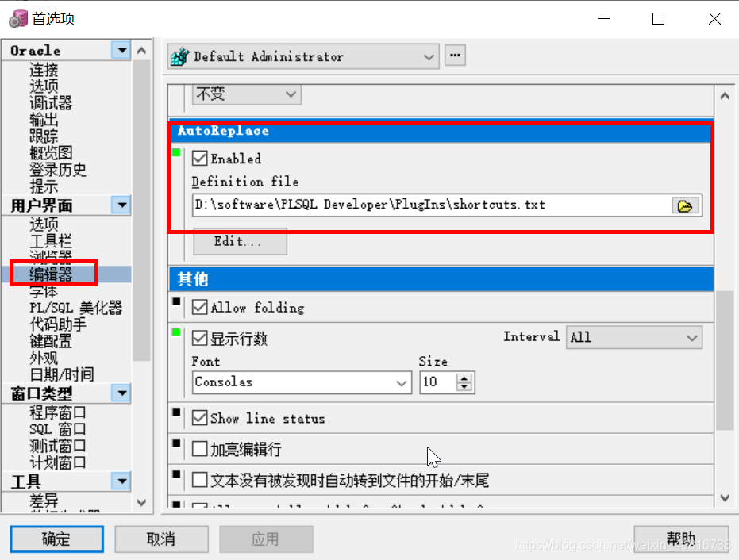Toggle Show line status checkbox
This screenshot has width=739, height=560.
(200, 418)
